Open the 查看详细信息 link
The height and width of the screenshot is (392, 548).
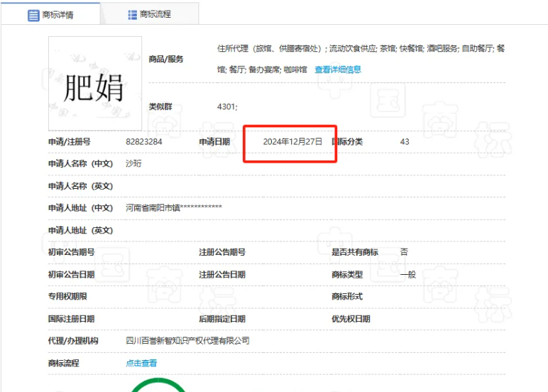[x=338, y=70]
